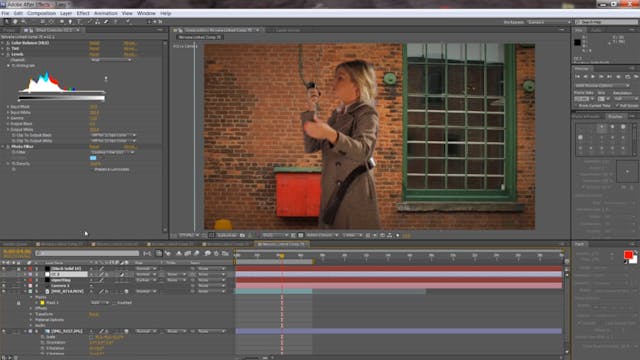
Task: Reset the Photo Filter effect
Action: pyautogui.click(x=94, y=147)
